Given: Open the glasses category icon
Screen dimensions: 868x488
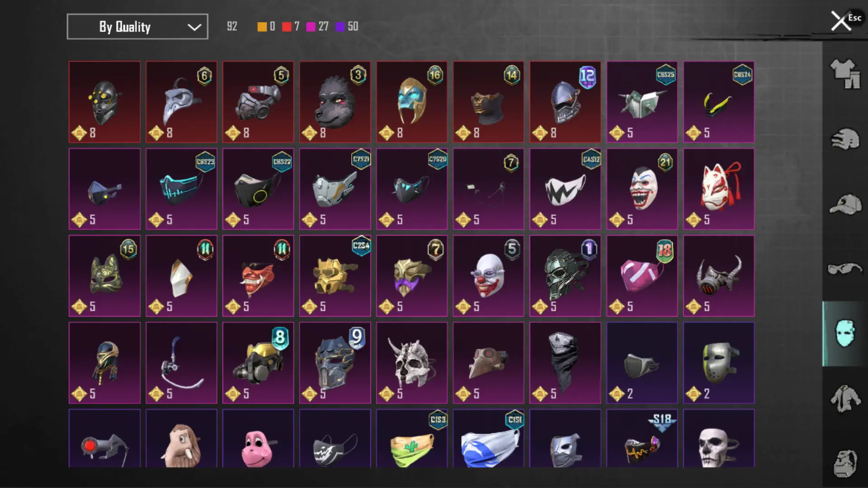Looking at the screenshot, I should pyautogui.click(x=845, y=268).
